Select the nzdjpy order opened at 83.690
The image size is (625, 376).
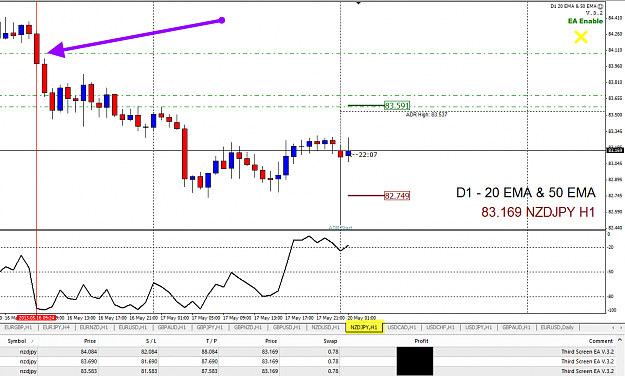point(307,361)
